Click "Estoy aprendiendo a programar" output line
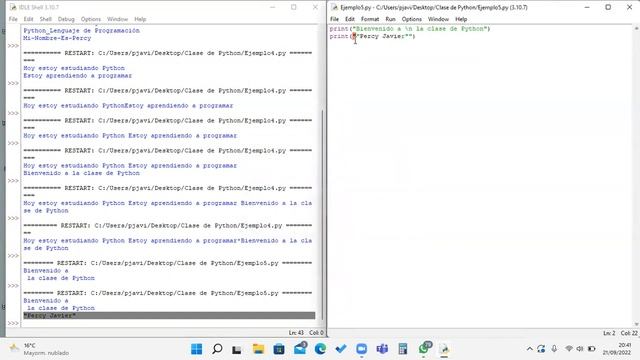640x360 pixels. coord(78,76)
